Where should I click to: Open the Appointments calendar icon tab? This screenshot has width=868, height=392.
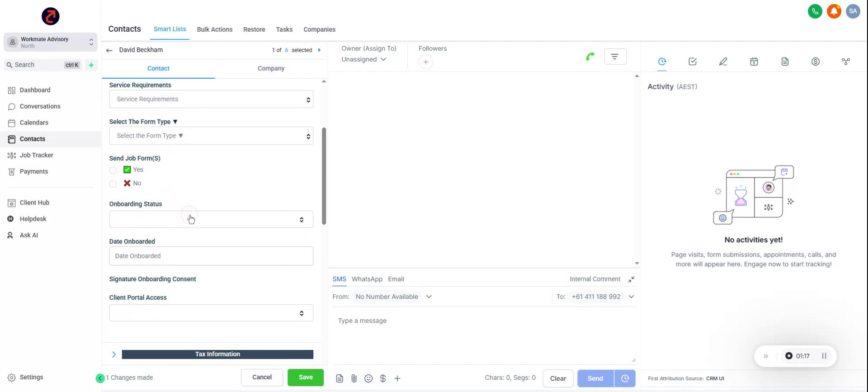coord(754,62)
